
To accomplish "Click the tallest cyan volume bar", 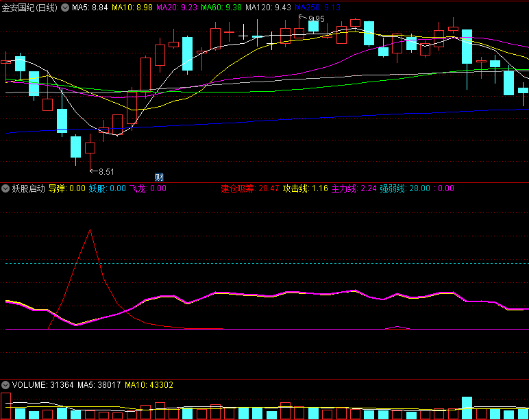I will (467, 408).
